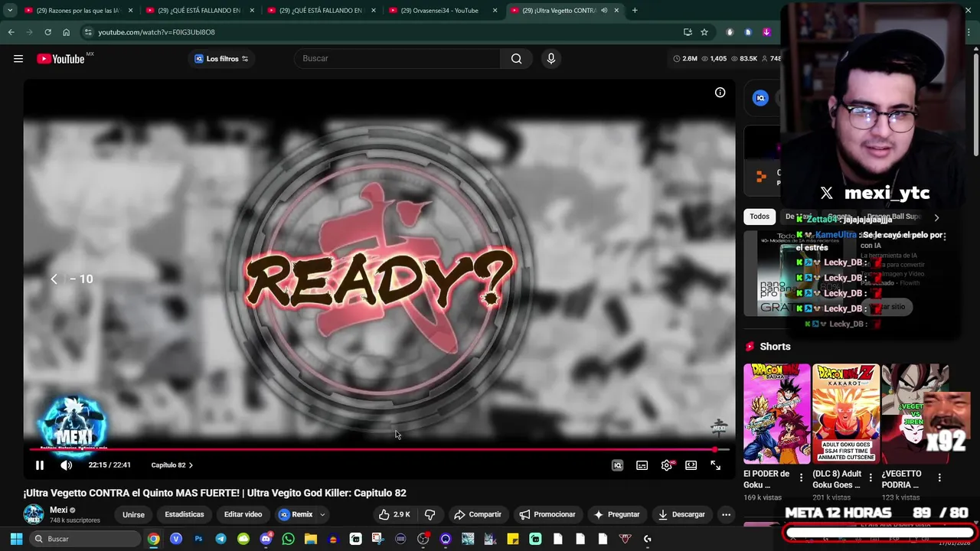The image size is (980, 551).
Task: Open File Explorer from taskbar
Action: (x=310, y=539)
